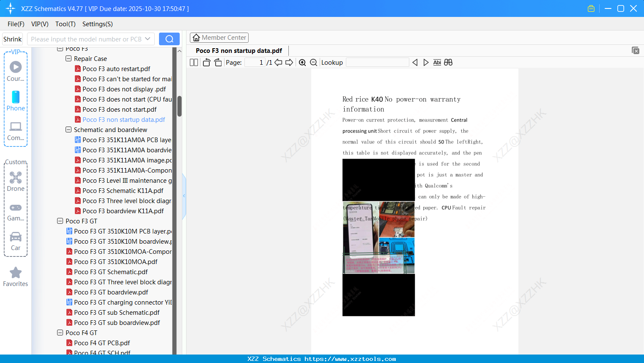Click the Lookup text field
The height and width of the screenshot is (363, 644).
378,63
